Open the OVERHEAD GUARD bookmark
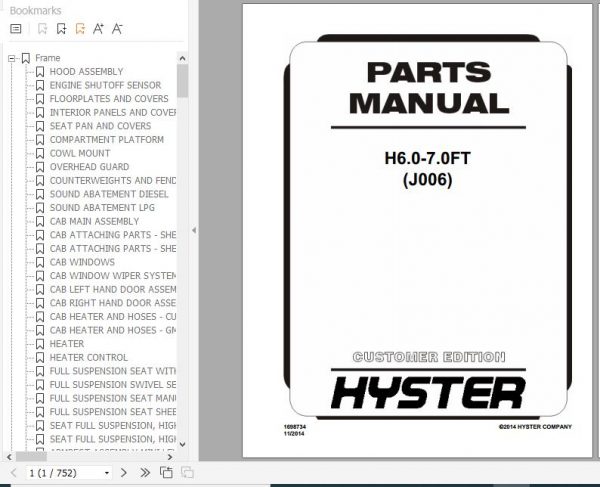 click(x=90, y=167)
